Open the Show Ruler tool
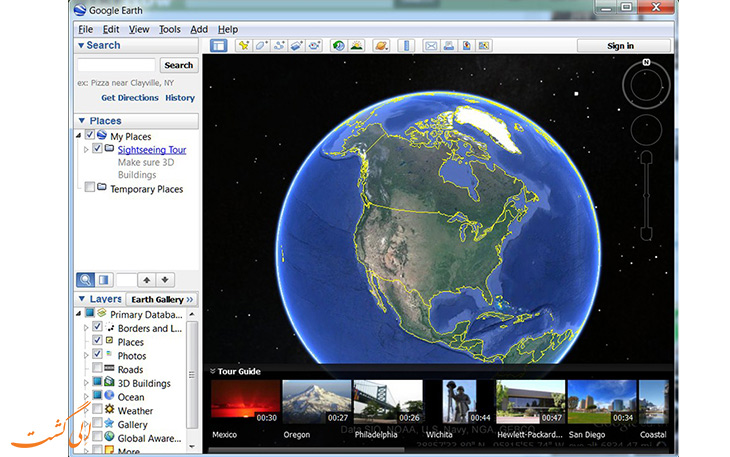This screenshot has width=730, height=457. pos(406,46)
